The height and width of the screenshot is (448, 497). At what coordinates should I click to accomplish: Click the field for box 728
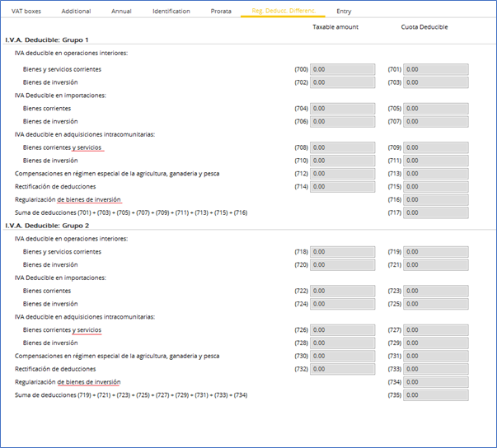tap(342, 343)
